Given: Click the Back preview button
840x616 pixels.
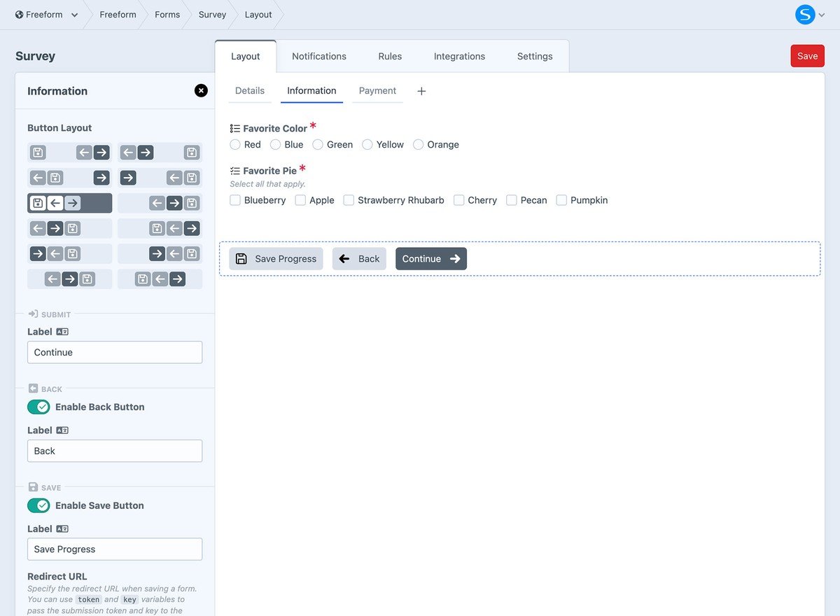Looking at the screenshot, I should [359, 259].
